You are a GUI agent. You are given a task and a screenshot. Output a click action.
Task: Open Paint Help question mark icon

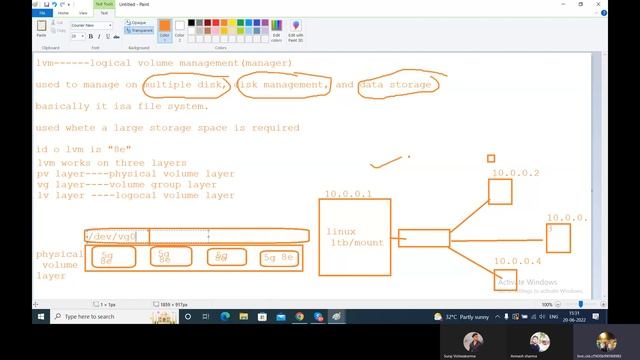tap(604, 13)
